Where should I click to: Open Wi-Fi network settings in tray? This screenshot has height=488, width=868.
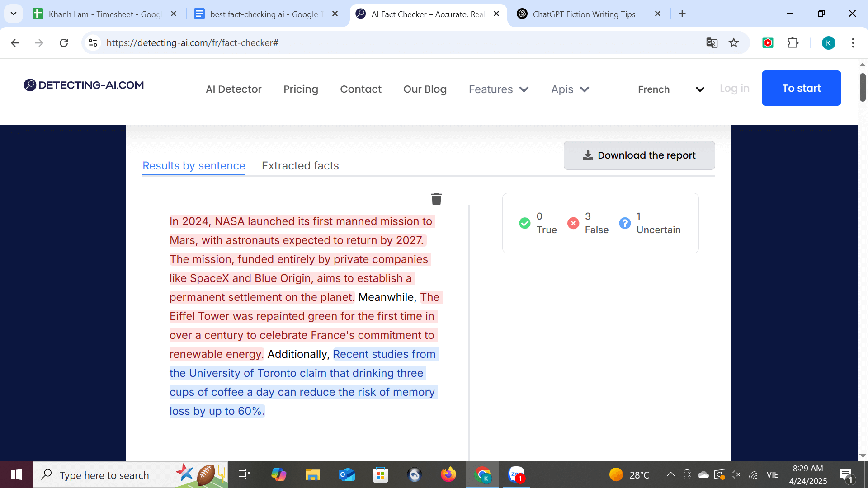click(x=753, y=474)
